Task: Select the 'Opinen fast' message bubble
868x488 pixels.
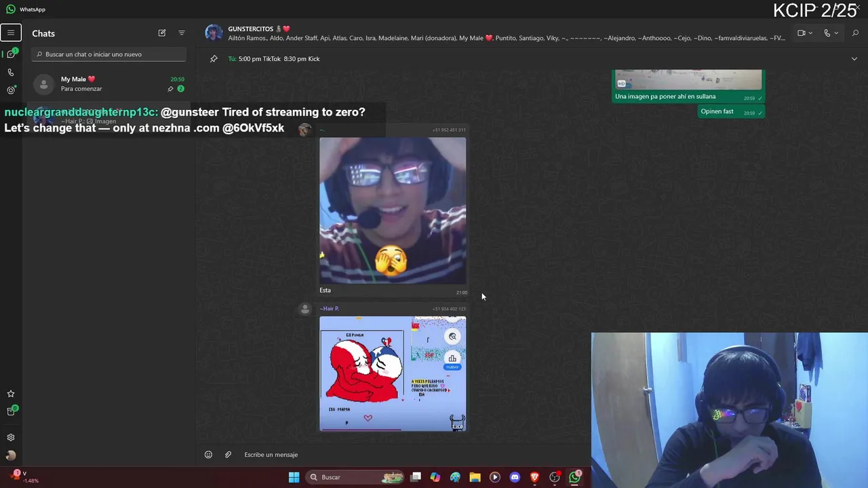Action: [731, 111]
